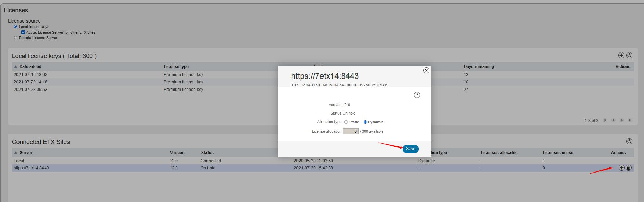Click the 27 days remaining value
Image resolution: width=644 pixels, height=202 pixels.
tap(466, 90)
